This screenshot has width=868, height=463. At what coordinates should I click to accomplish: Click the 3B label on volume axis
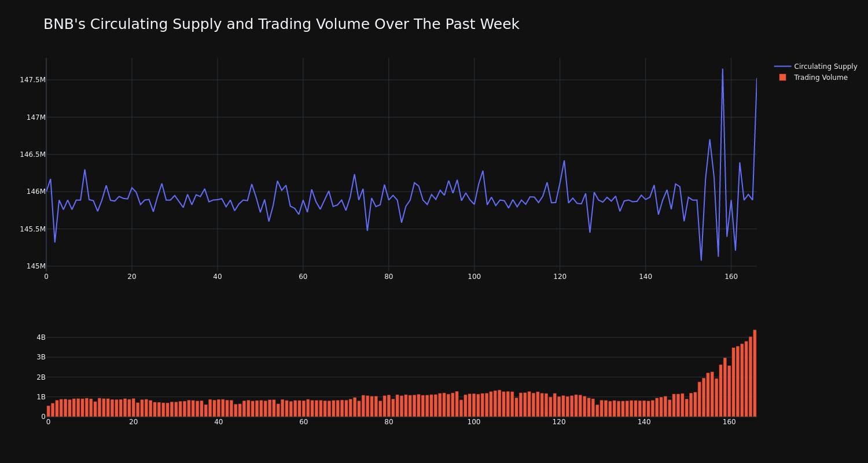[x=41, y=357]
